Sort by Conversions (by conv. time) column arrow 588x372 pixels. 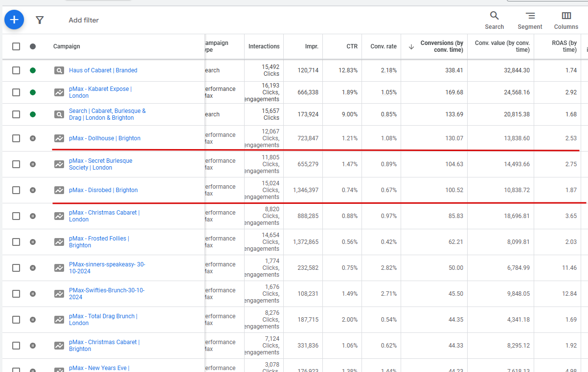point(411,46)
